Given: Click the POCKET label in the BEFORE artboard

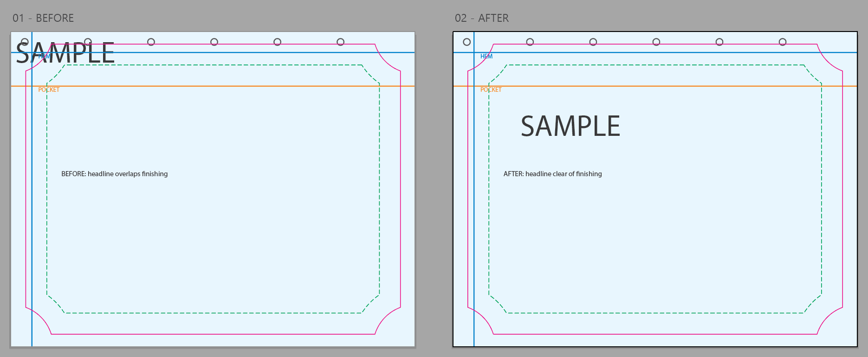Looking at the screenshot, I should pos(49,90).
